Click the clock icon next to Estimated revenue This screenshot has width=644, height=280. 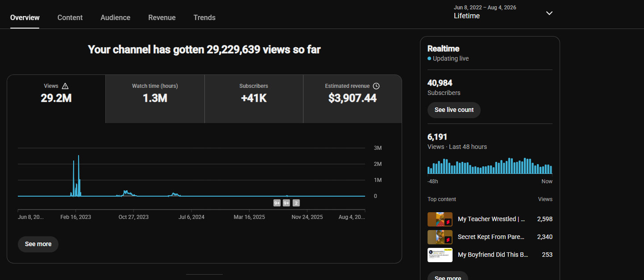[376, 86]
